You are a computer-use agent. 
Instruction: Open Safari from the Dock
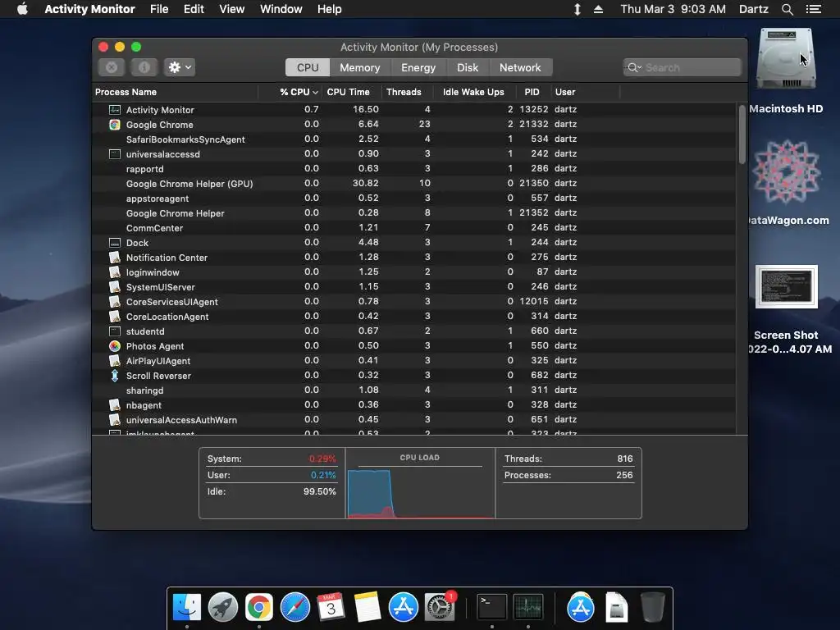pyautogui.click(x=295, y=608)
